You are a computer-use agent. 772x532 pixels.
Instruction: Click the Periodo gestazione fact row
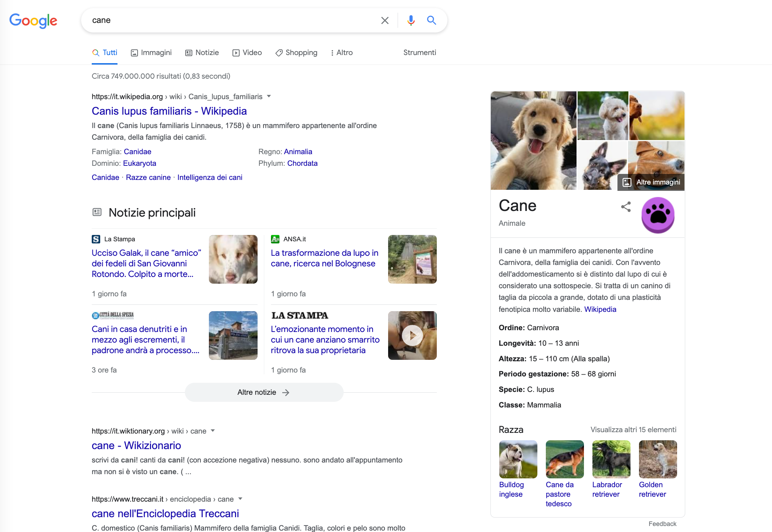[557, 374]
